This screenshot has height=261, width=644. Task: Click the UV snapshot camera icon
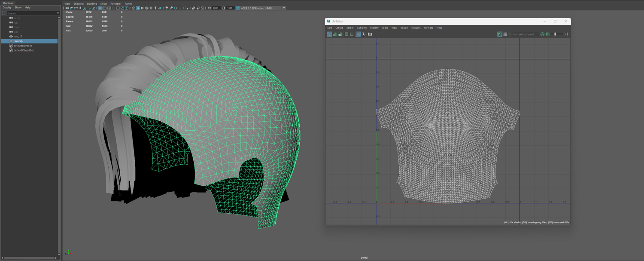(370, 34)
